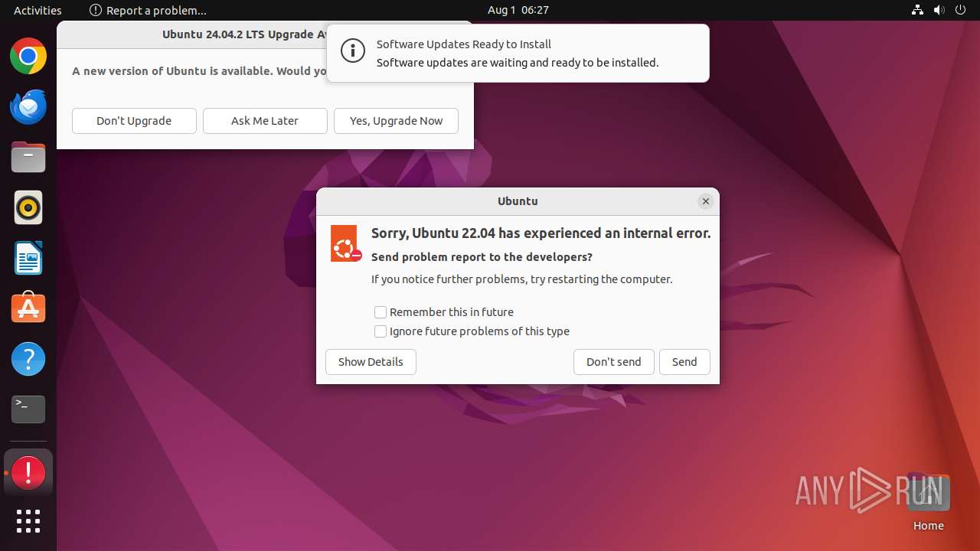Click Ask Me Later button
Image resolution: width=980 pixels, height=551 pixels.
tap(265, 121)
